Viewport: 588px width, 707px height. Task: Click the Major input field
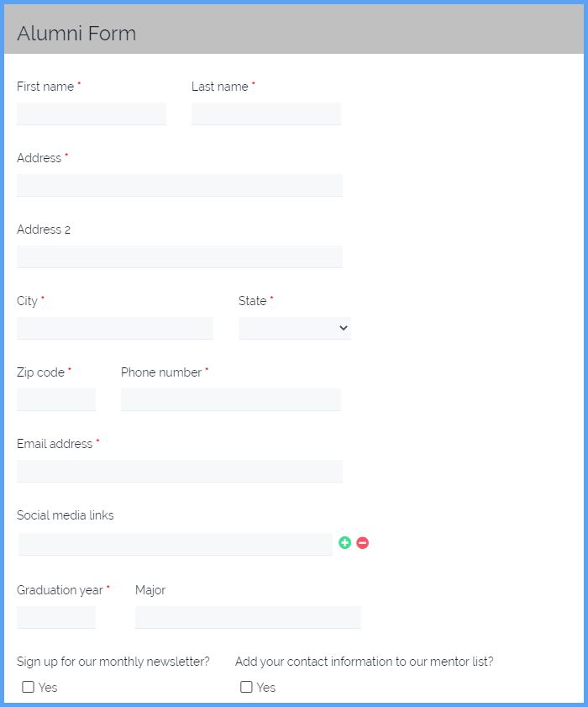249,617
